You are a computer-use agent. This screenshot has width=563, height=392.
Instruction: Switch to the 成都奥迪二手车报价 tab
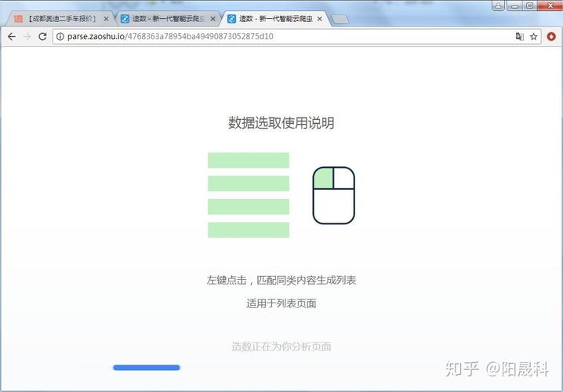point(61,19)
